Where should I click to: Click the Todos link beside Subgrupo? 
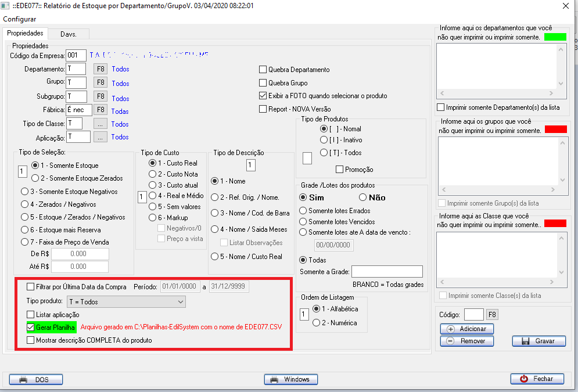[120, 98]
